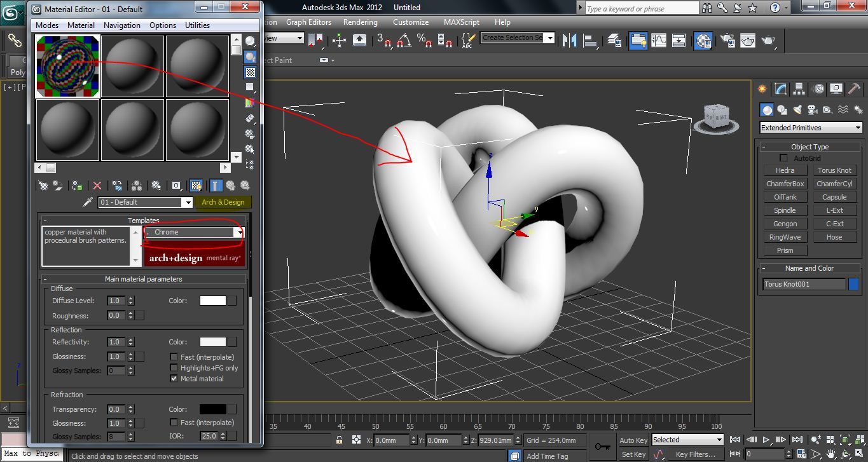
Task: Click the Render Production teapot icon
Action: 769,41
